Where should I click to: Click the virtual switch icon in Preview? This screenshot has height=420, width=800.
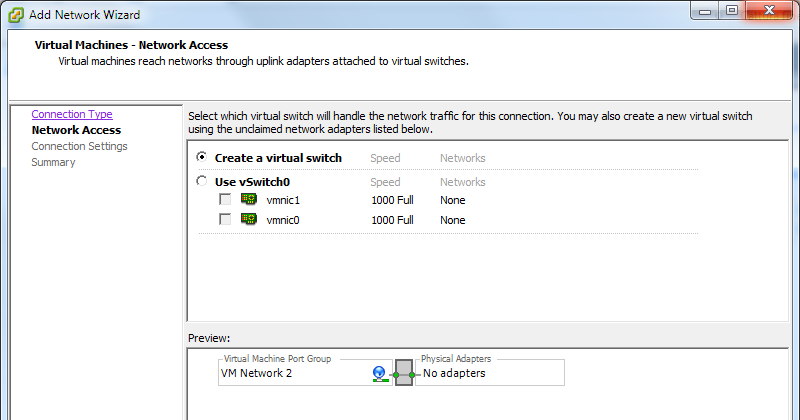pyautogui.click(x=404, y=373)
